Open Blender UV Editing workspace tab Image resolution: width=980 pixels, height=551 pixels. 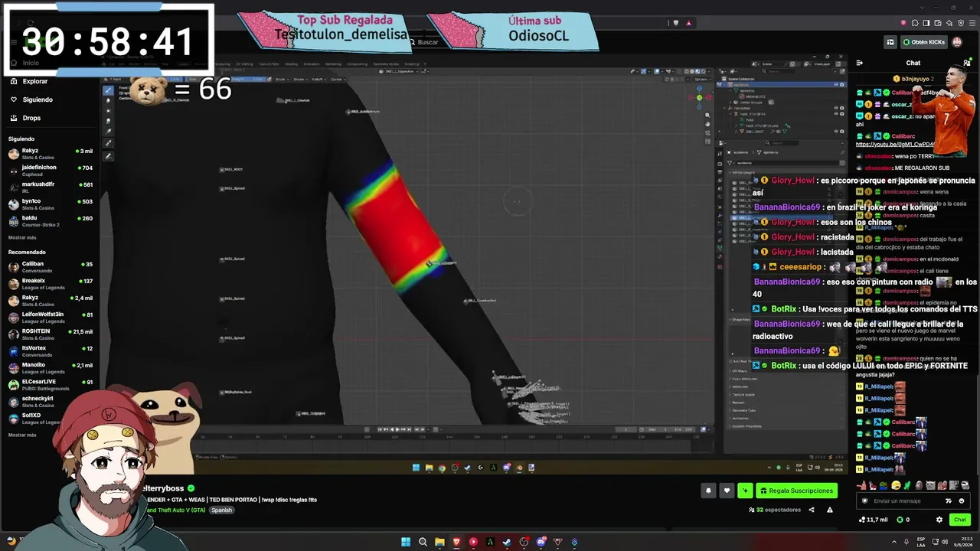pyautogui.click(x=244, y=64)
